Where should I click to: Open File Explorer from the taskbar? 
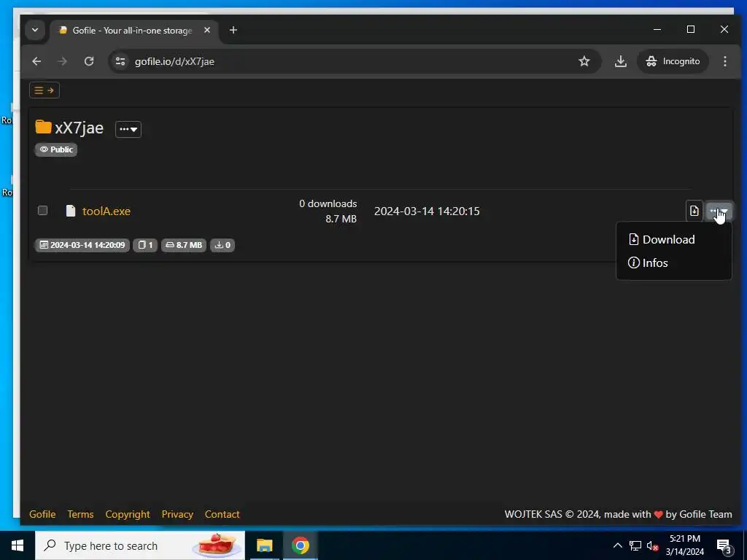click(264, 545)
